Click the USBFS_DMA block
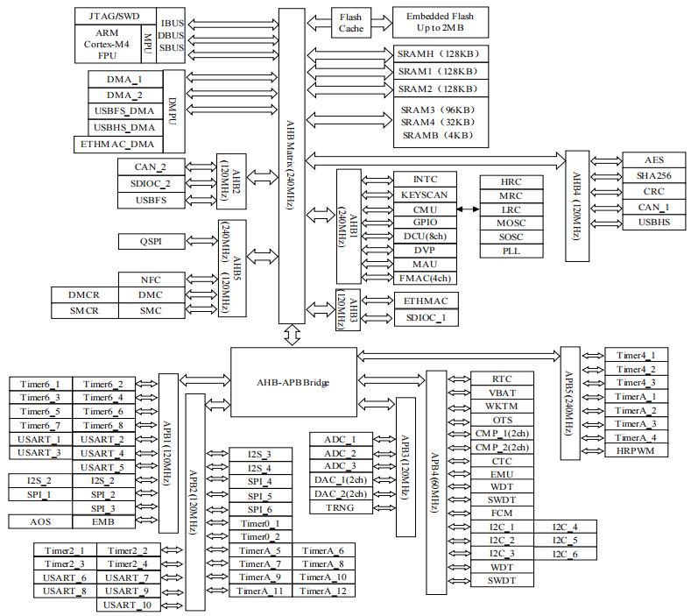This screenshot has width=691, height=616. (x=125, y=111)
